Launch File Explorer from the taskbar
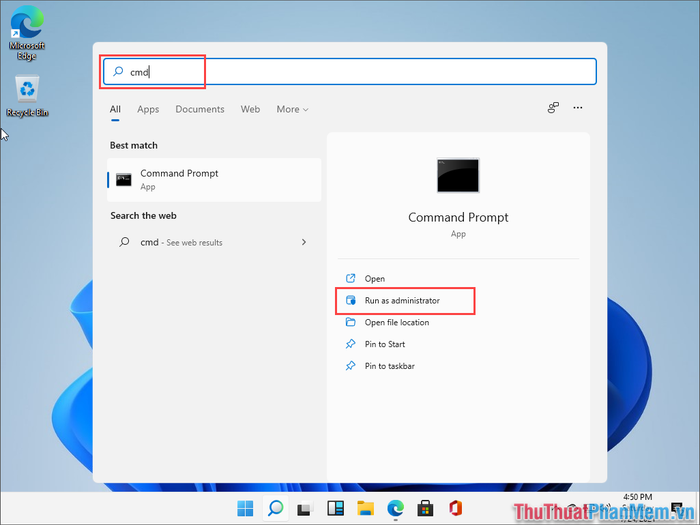The width and height of the screenshot is (700, 525). coord(365,508)
